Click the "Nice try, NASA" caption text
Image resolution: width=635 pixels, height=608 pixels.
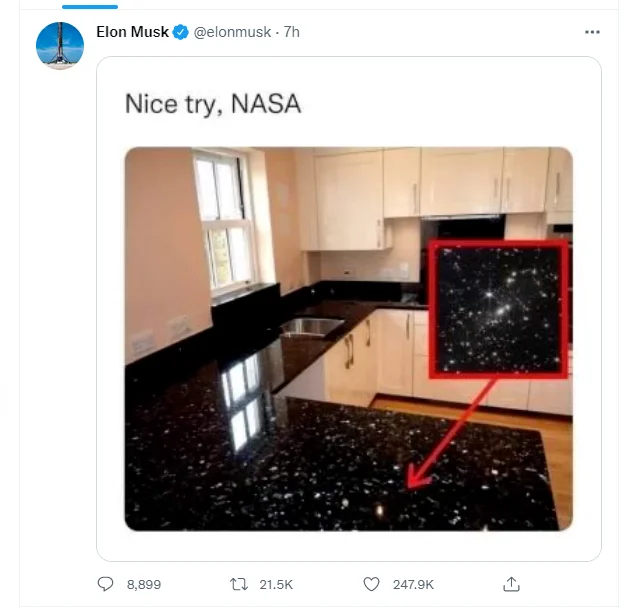(212, 104)
